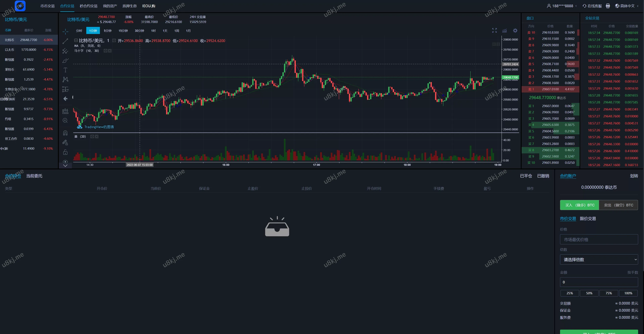Select 以太币 row in coin list
This screenshot has height=334, width=644.
click(x=29, y=50)
